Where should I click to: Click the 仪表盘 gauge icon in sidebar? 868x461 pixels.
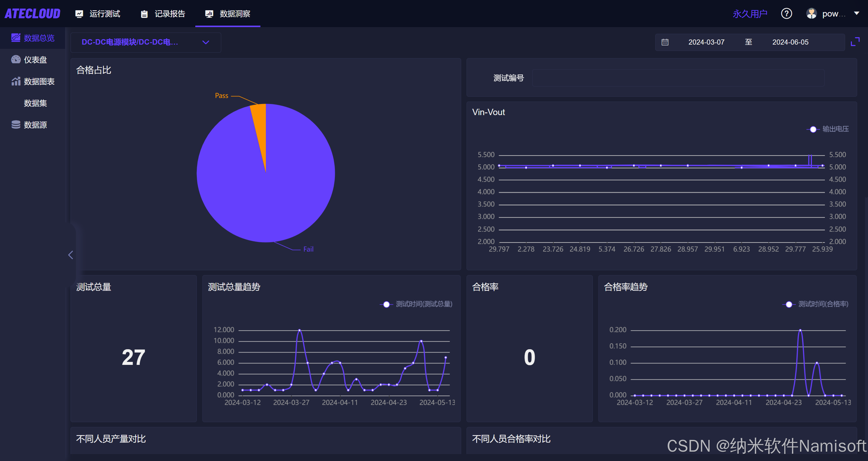point(15,60)
